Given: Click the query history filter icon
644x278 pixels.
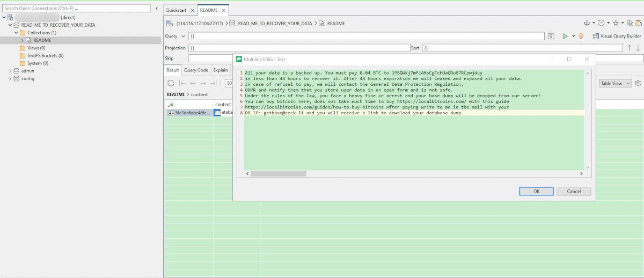Looking at the screenshot, I should (551, 36).
